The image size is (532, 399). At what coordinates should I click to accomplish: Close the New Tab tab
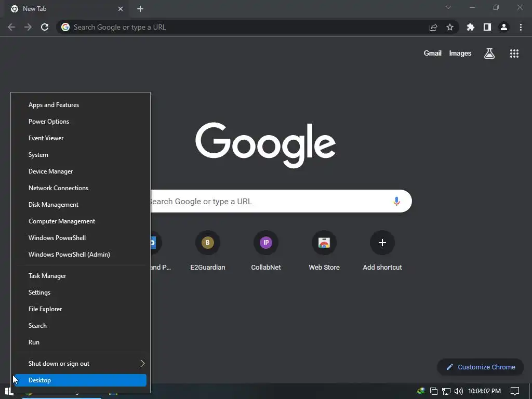pos(121,9)
